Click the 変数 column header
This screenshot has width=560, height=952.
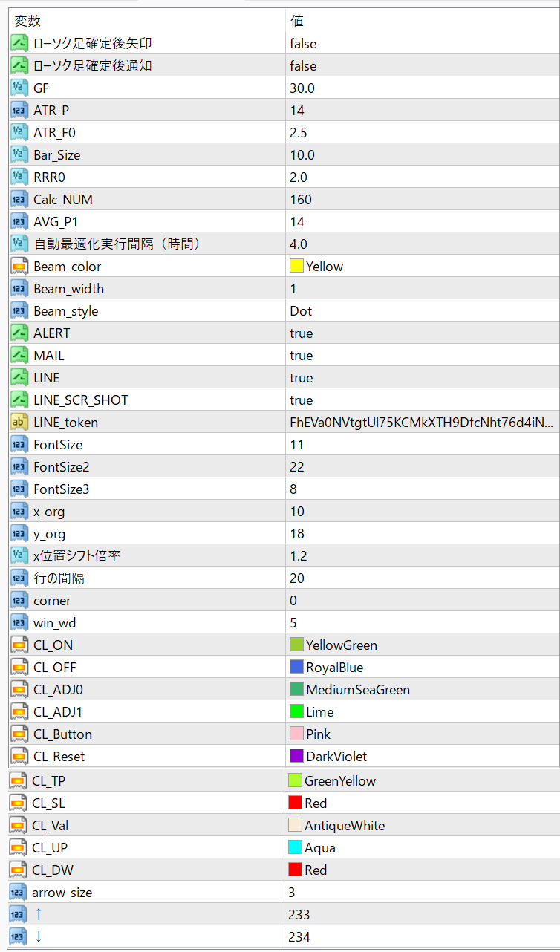coord(27,22)
